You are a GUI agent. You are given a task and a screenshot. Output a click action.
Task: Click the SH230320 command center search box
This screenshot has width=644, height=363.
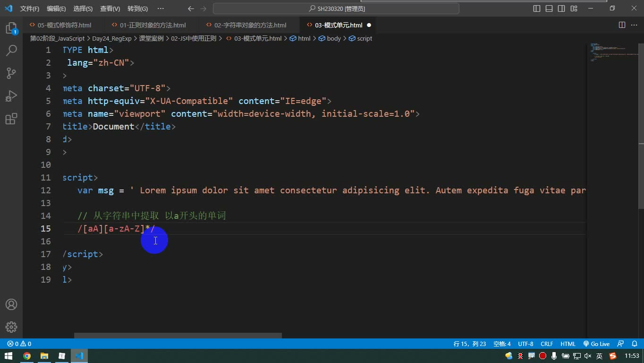(336, 9)
